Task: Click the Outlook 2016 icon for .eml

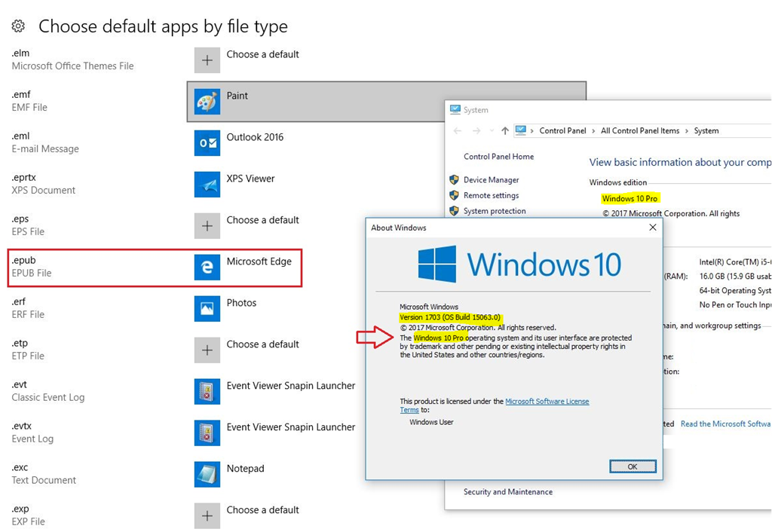Action: click(207, 142)
